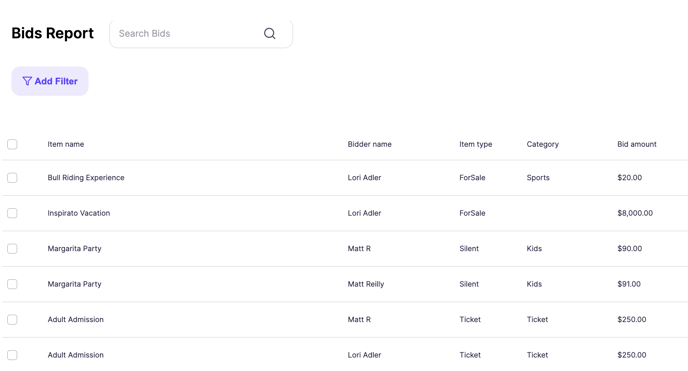Open the Inspirato Vacation item

click(x=79, y=213)
